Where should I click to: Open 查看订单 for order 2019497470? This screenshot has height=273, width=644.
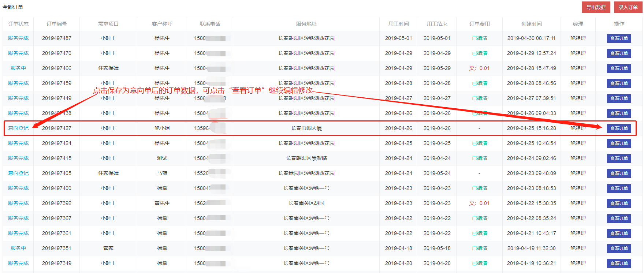click(x=619, y=53)
